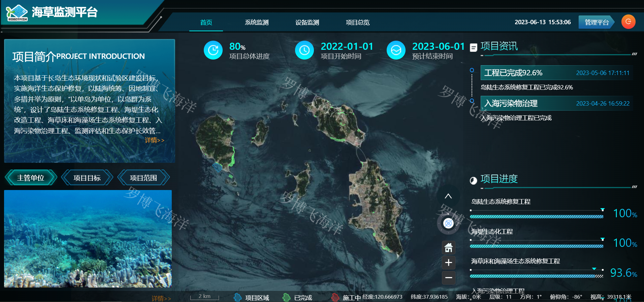Open the 工程已完成92.6% news item
Image resolution: width=644 pixels, height=302 pixels.
(556, 73)
